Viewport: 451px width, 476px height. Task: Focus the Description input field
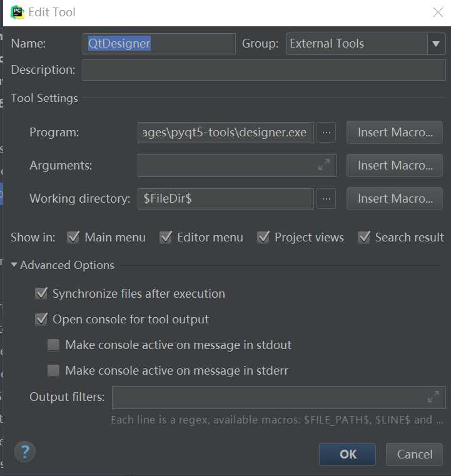(x=264, y=70)
